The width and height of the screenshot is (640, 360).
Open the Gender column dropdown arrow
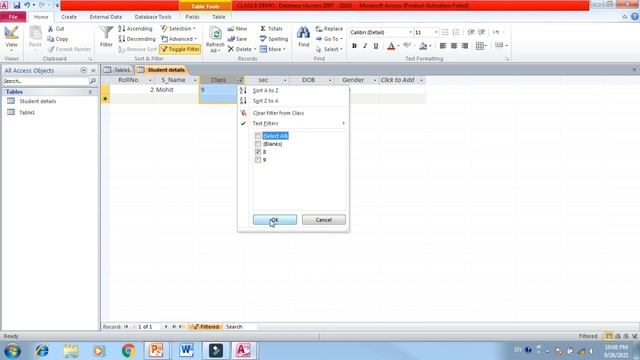pyautogui.click(x=375, y=80)
